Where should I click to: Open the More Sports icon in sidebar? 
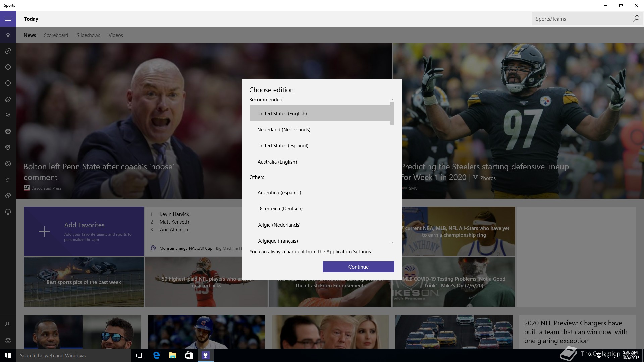click(8, 196)
